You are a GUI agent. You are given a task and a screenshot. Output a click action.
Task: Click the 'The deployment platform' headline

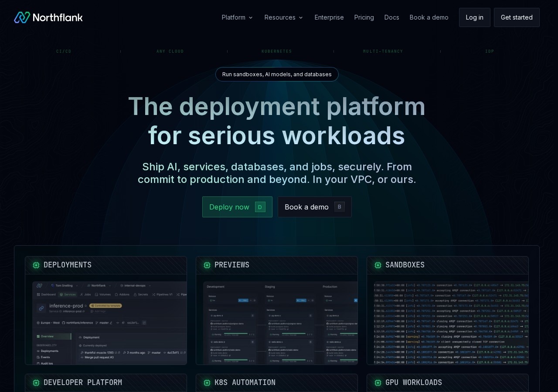pos(277,106)
